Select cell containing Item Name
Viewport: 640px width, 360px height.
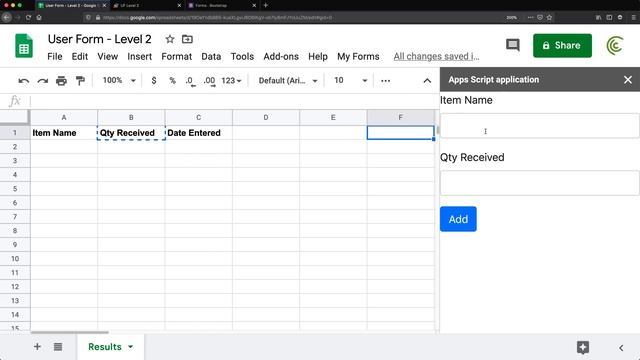[64, 133]
